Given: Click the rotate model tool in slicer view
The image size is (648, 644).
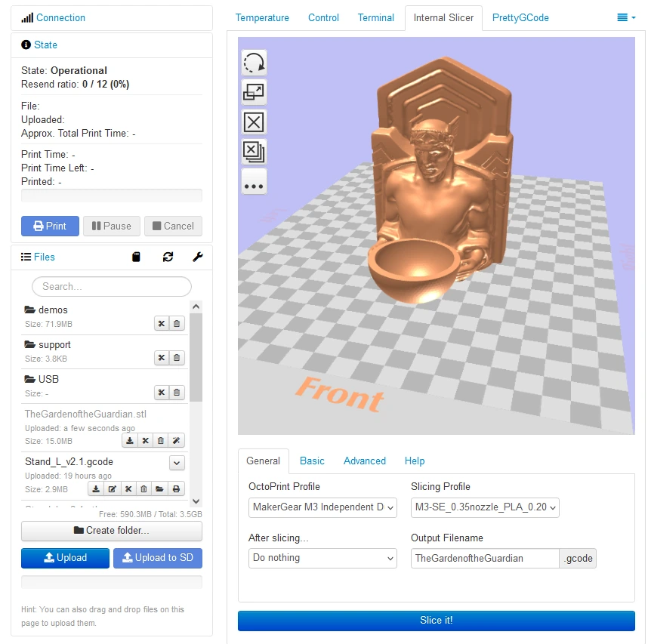Looking at the screenshot, I should click(254, 63).
